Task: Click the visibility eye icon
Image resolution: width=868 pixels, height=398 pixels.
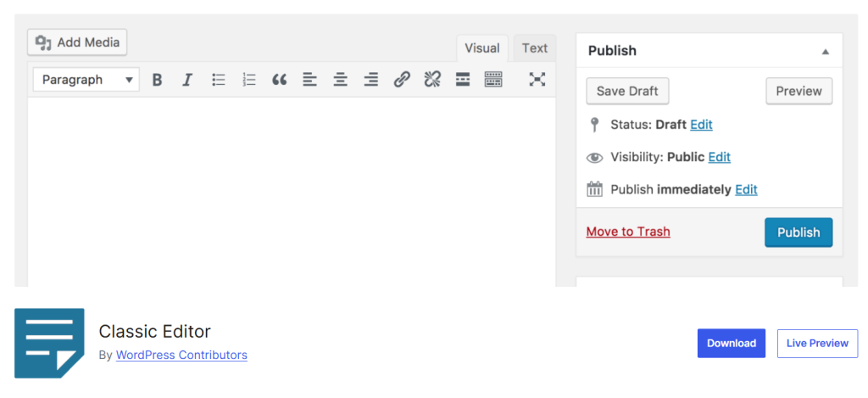Action: coord(594,158)
